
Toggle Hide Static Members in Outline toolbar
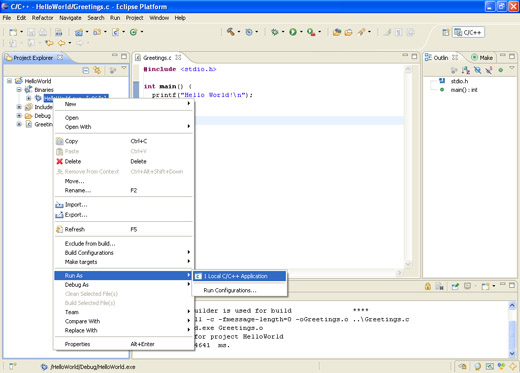pyautogui.click(x=489, y=70)
